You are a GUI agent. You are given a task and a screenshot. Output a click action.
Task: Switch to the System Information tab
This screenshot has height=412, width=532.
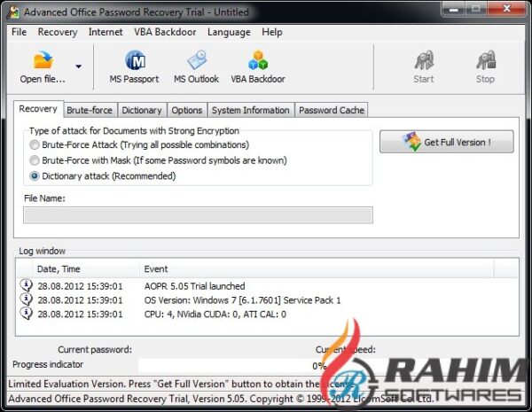(251, 110)
